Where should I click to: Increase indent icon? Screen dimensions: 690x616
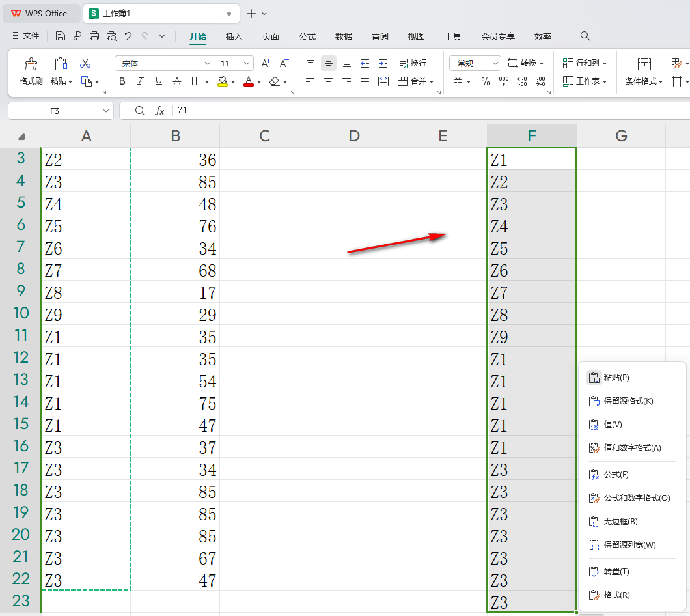click(383, 63)
